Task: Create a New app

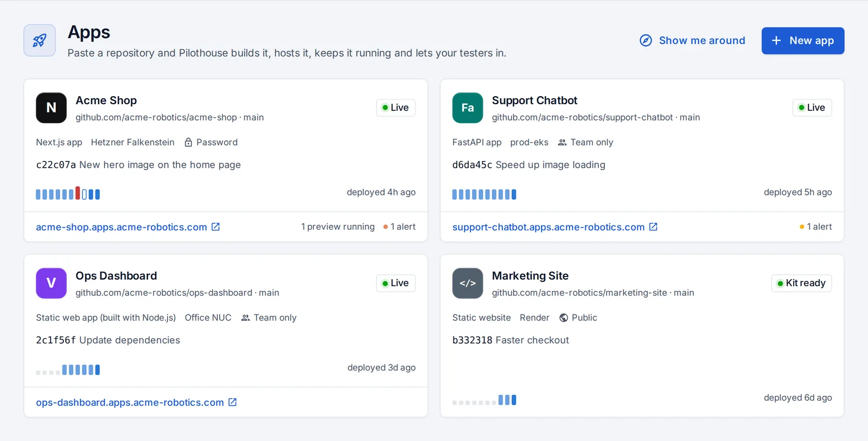Action: click(803, 41)
